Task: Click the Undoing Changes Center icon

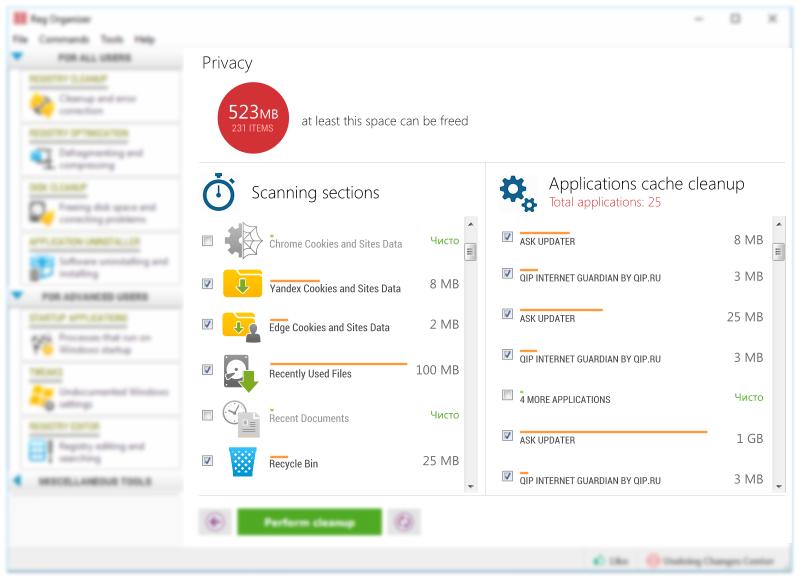Action: [x=653, y=561]
